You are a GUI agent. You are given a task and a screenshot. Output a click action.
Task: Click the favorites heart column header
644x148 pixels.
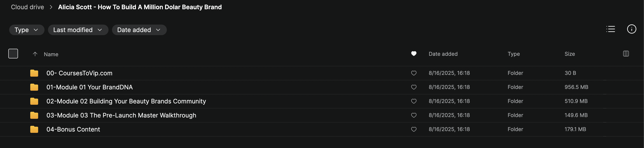coord(414,54)
